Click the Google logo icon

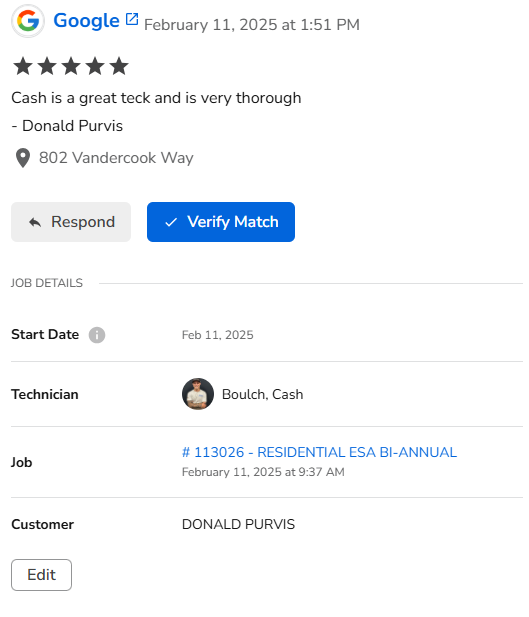28,21
